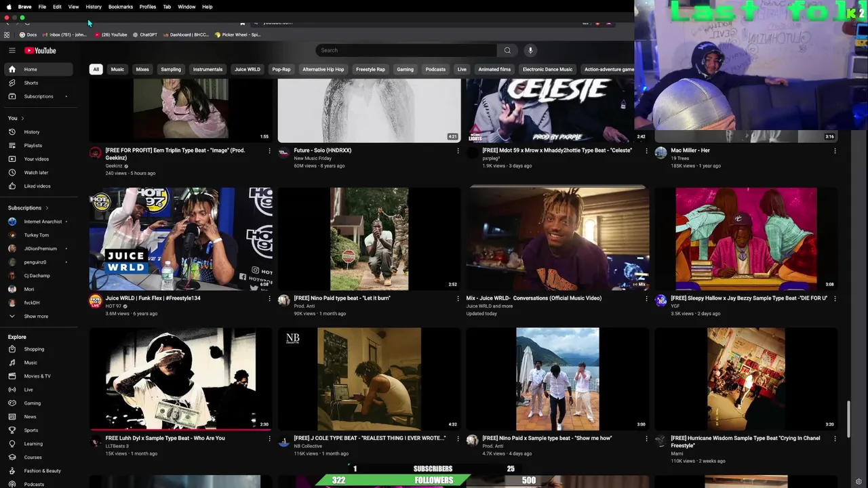Open Courses under Explore
868x488 pixels.
38,457
